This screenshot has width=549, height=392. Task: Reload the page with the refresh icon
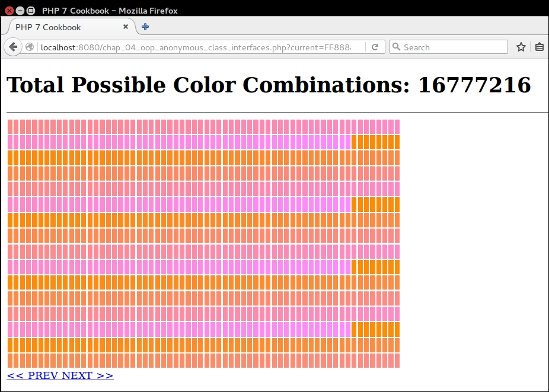coord(375,47)
